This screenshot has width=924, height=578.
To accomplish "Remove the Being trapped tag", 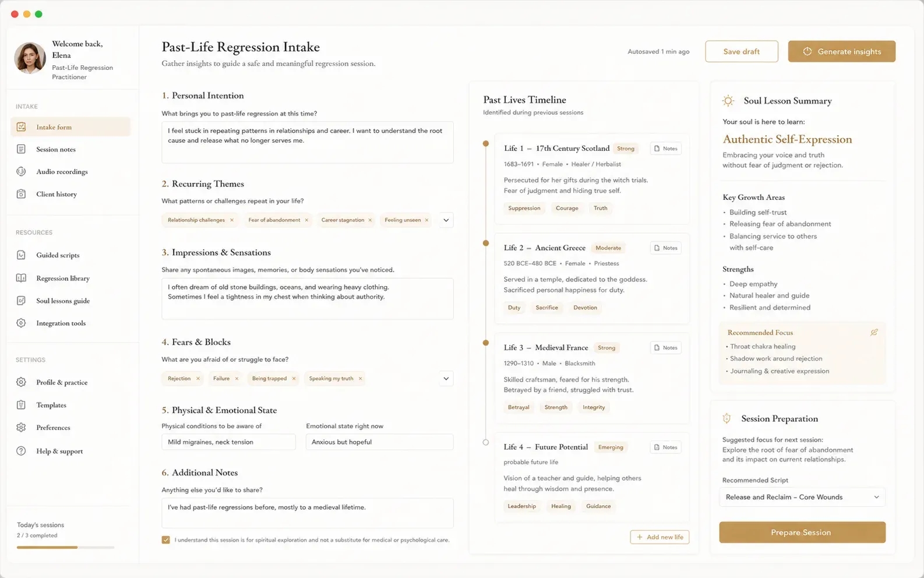I will pos(294,379).
